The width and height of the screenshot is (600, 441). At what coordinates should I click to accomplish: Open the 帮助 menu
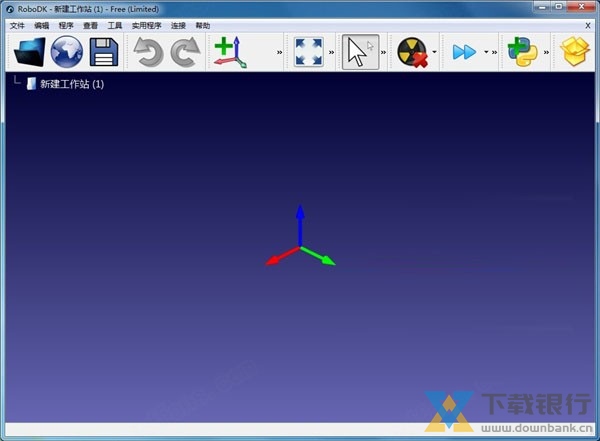pos(203,25)
